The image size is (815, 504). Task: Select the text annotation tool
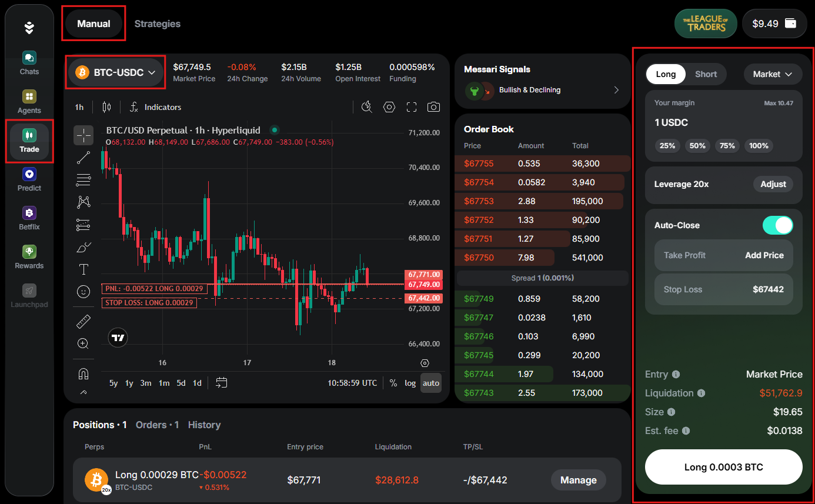(x=83, y=269)
